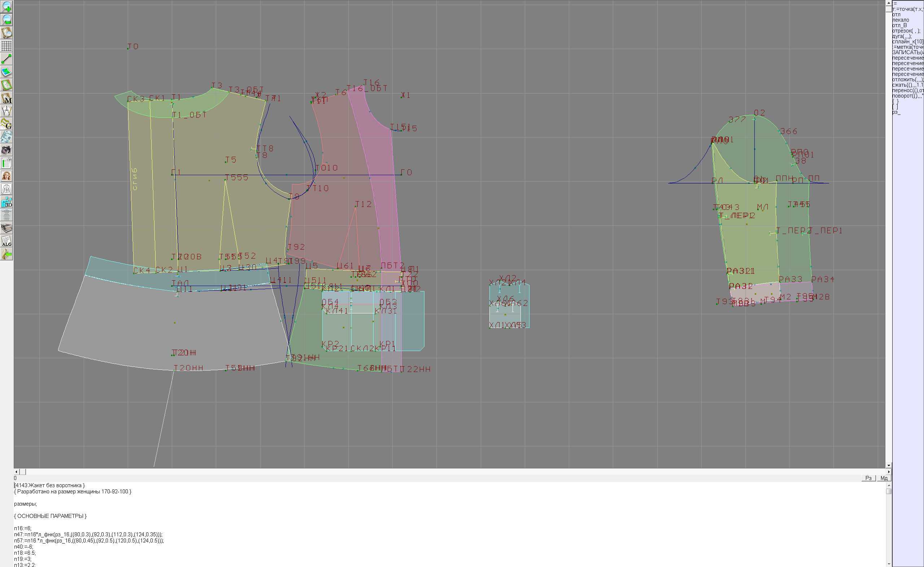924x567 pixels.
Task: Click the 'лекало' command in right list
Action: (x=901, y=20)
